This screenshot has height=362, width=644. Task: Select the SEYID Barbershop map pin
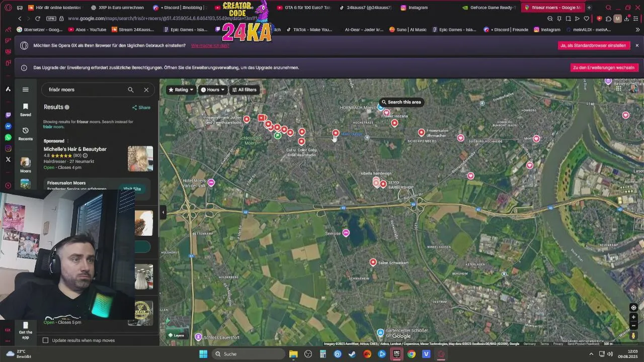click(383, 184)
